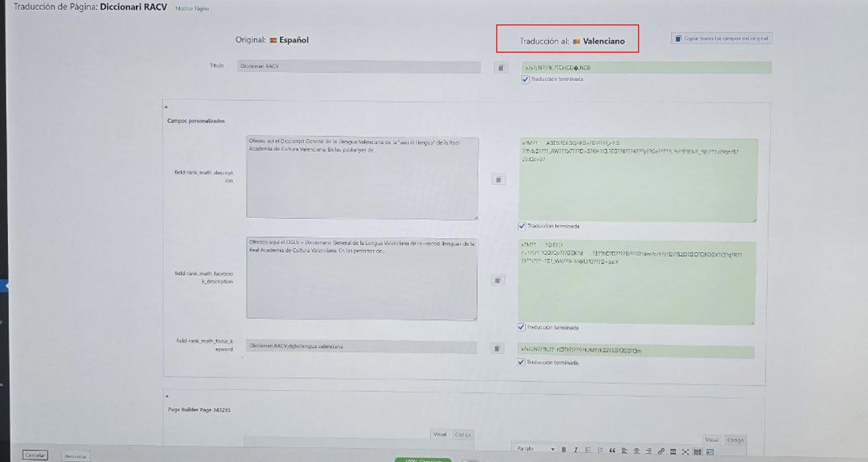Copy the Título field from original
The image size is (868, 462).
tap(501, 68)
